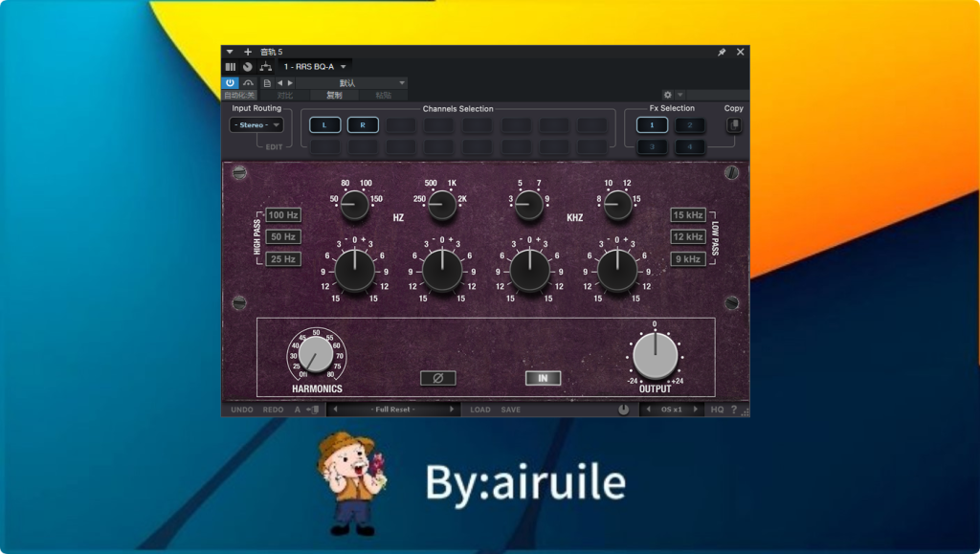Screen dimensions: 980x554
Task: Select Fx slot 3
Action: pyautogui.click(x=652, y=146)
